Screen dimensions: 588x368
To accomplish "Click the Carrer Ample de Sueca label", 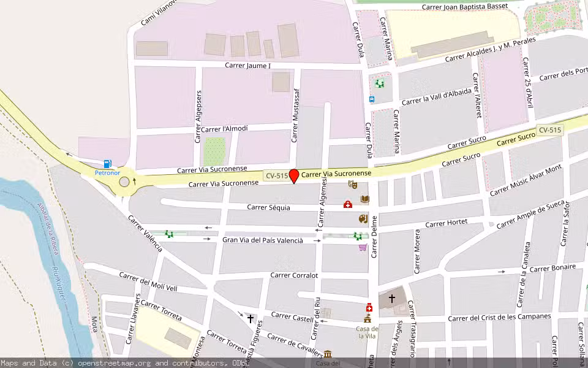I will click(x=530, y=215).
